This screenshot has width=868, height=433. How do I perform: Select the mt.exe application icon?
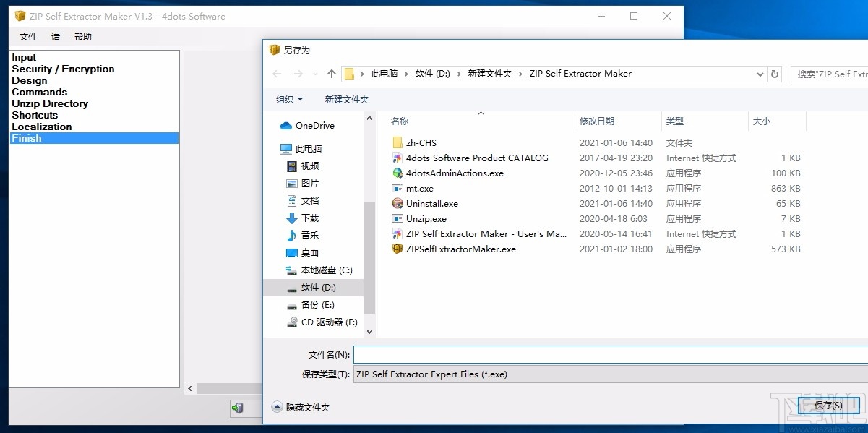pos(397,188)
